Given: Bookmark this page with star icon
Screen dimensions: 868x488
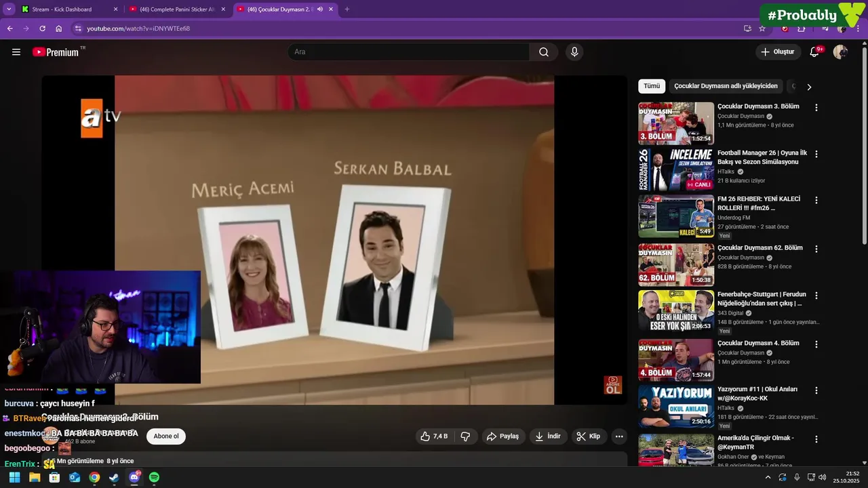Looking at the screenshot, I should coord(762,28).
